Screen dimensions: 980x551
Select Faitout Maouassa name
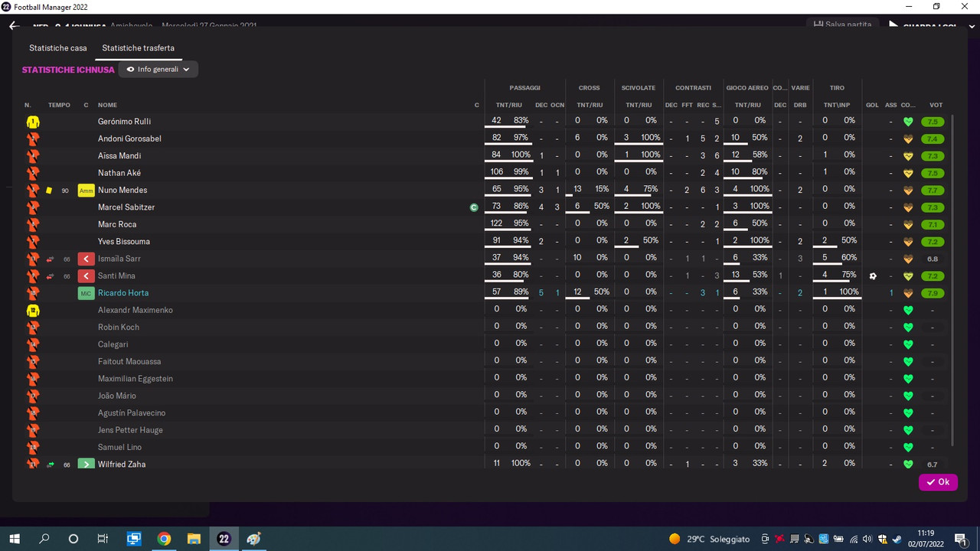[x=129, y=361]
